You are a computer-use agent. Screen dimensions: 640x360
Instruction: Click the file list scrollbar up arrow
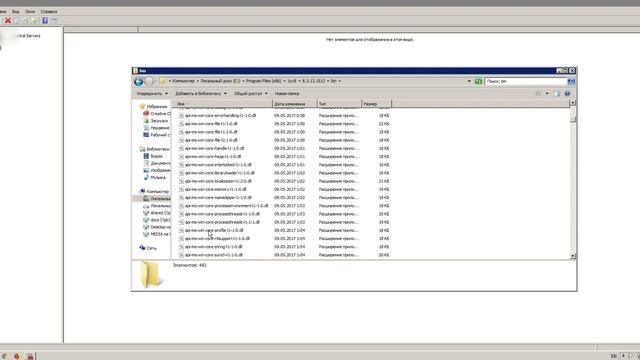point(573,103)
